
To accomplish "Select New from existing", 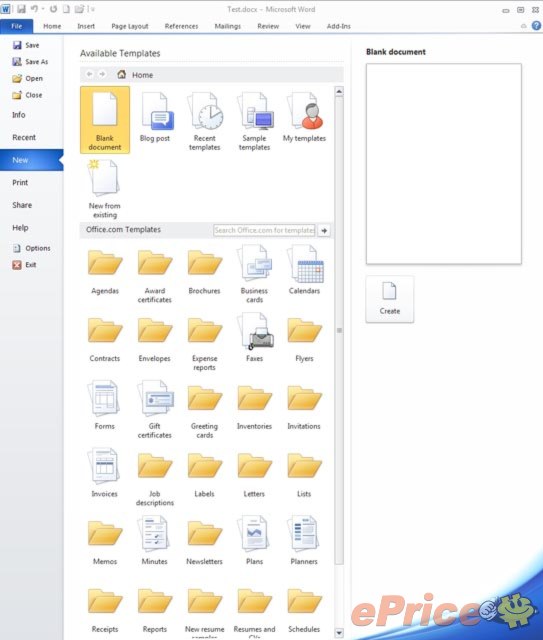I will (x=105, y=189).
